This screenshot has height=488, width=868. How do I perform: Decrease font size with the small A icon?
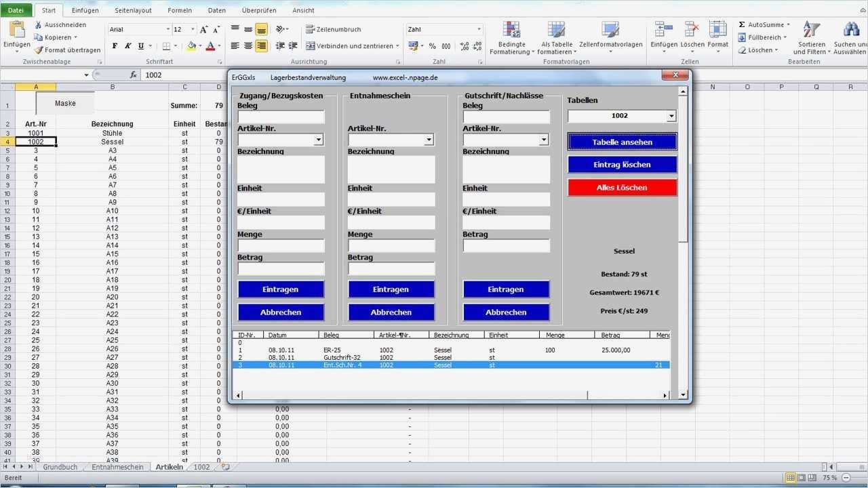pos(216,30)
